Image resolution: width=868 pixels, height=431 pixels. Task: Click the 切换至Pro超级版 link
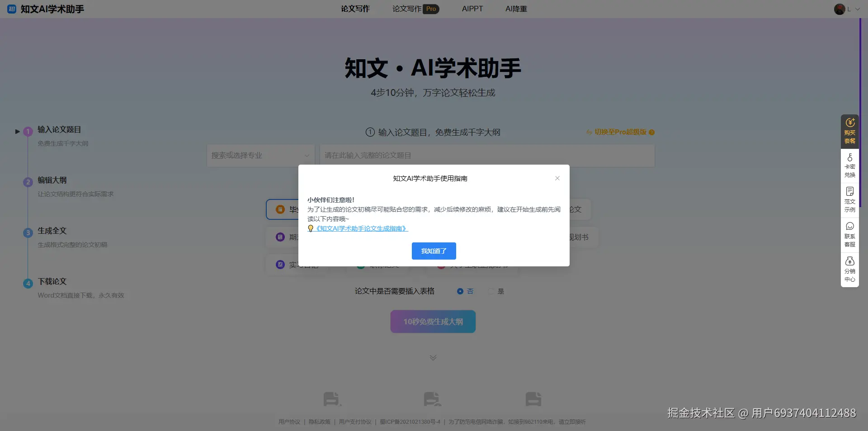(619, 132)
